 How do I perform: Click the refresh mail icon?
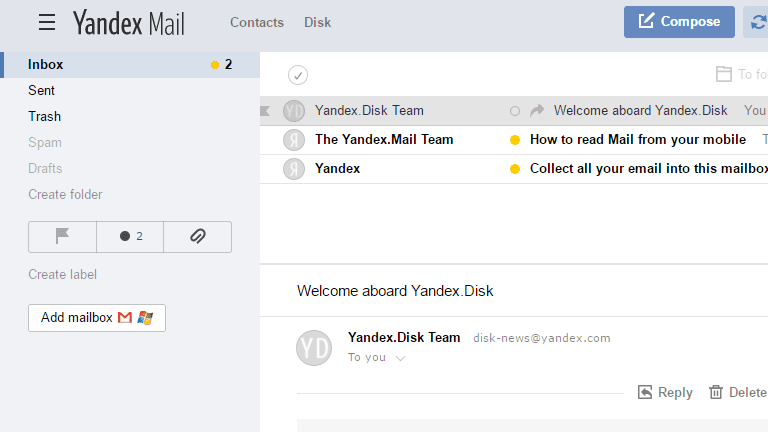pyautogui.click(x=758, y=22)
